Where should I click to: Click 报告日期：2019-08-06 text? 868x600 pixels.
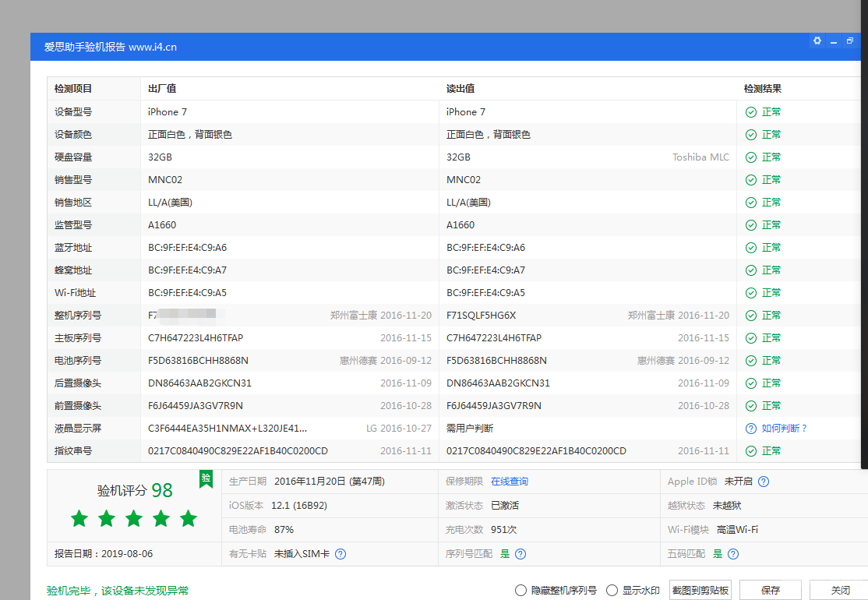tap(104, 554)
